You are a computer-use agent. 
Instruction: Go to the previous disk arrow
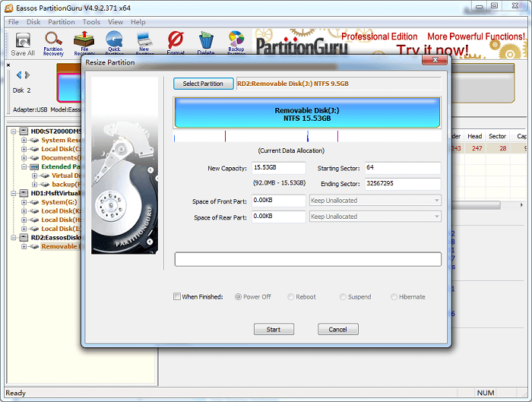tap(19, 75)
